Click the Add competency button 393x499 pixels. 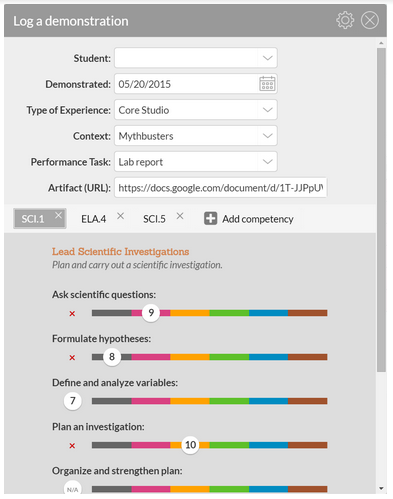249,219
